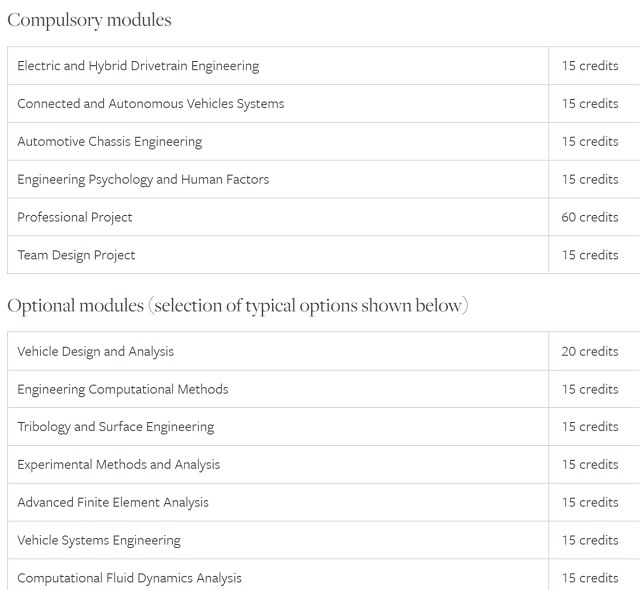The width and height of the screenshot is (640, 590).
Task: Click Computational Fluid Dynamics Analysis row
Action: pos(323,574)
